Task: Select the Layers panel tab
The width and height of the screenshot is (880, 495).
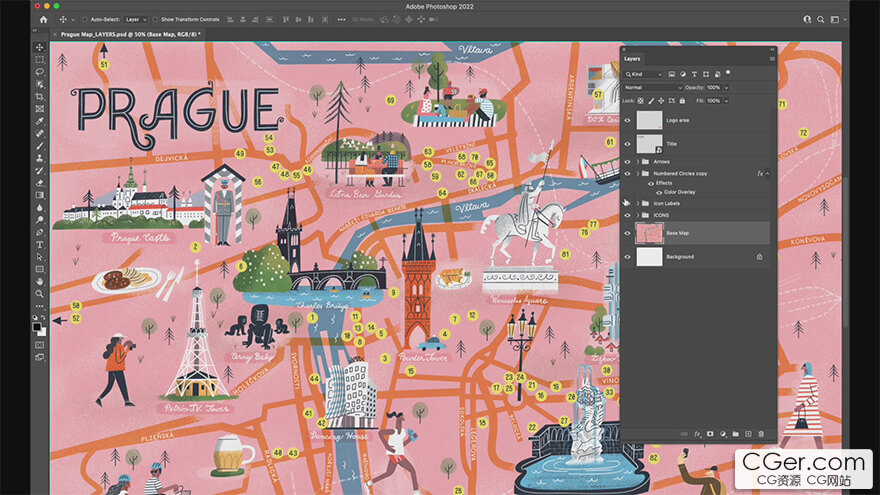Action: [632, 58]
